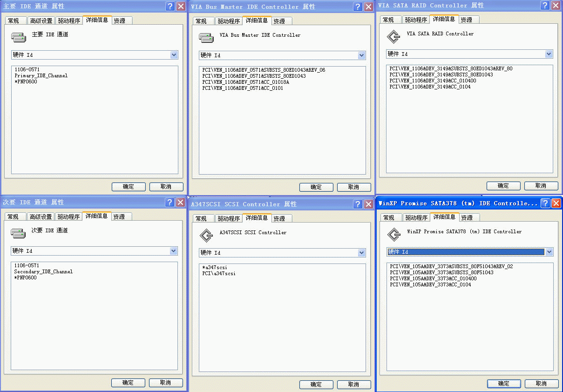
Task: Open help in WinXP Promise SATA378 window
Action: [545, 203]
